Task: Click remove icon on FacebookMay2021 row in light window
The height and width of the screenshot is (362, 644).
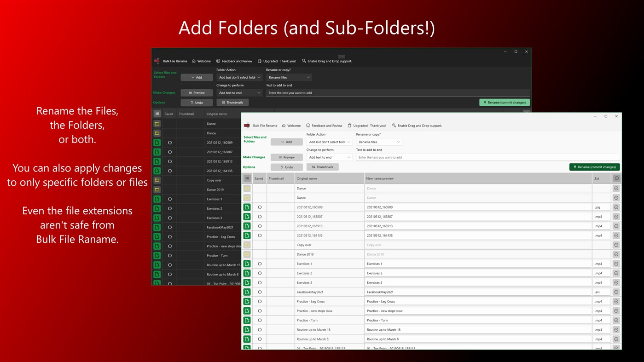Action: click(x=616, y=292)
